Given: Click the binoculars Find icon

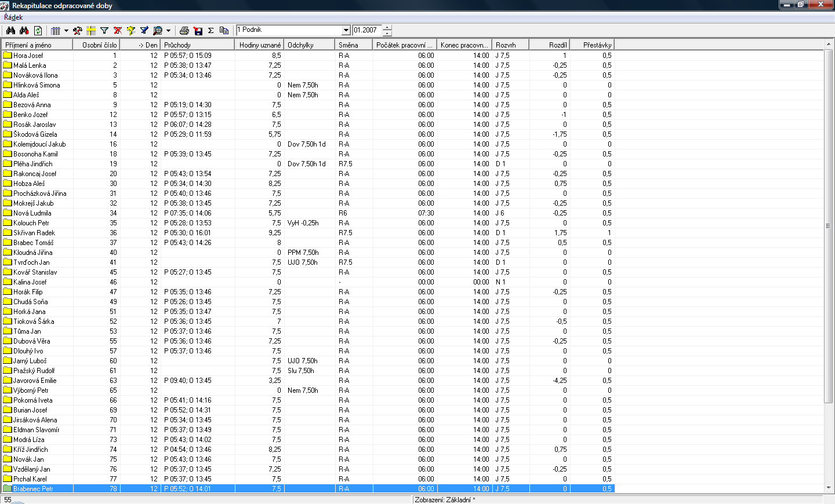Looking at the screenshot, I should (10, 31).
